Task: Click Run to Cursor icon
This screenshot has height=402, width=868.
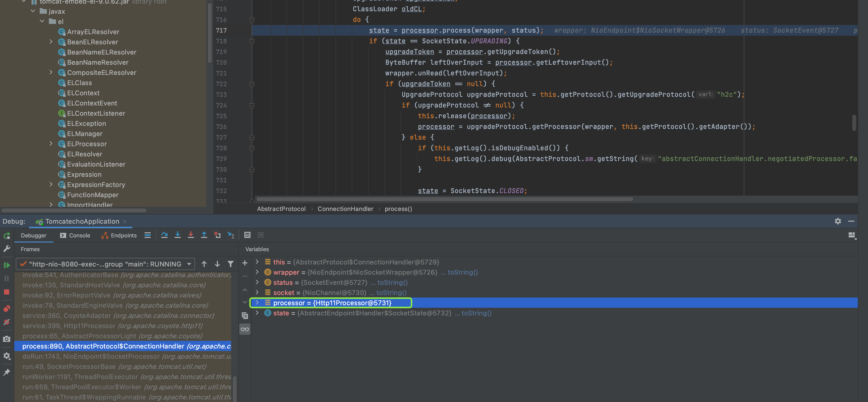Action: click(231, 235)
